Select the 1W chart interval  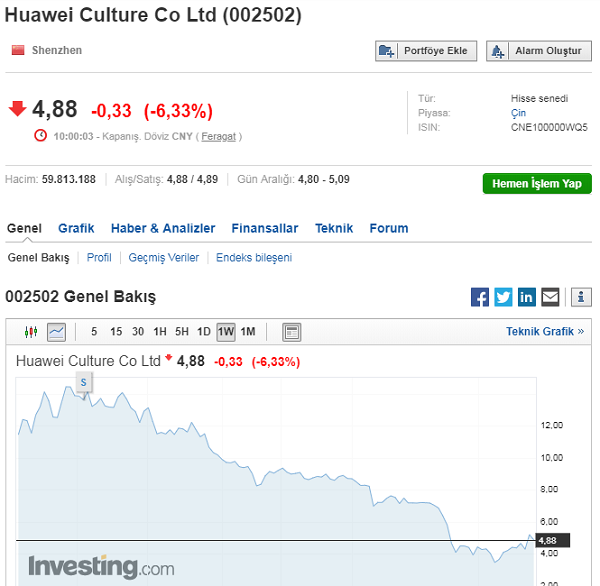(x=226, y=331)
